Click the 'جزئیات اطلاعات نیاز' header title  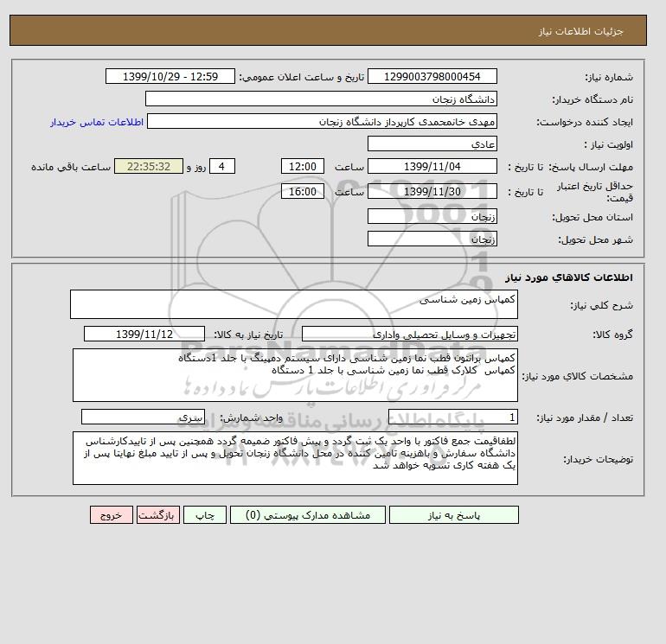580,31
